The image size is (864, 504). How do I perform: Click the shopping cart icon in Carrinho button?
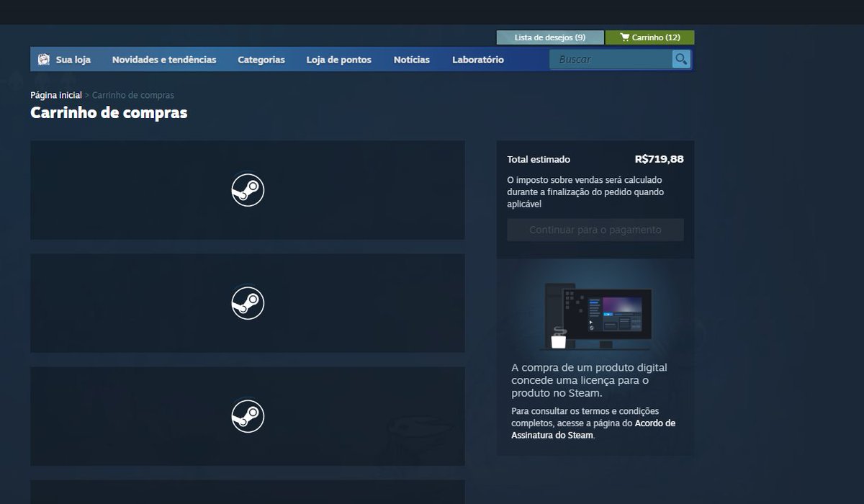pyautogui.click(x=624, y=37)
